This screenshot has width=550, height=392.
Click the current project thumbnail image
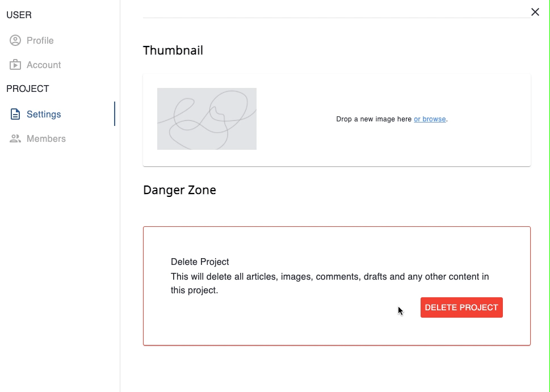207,119
